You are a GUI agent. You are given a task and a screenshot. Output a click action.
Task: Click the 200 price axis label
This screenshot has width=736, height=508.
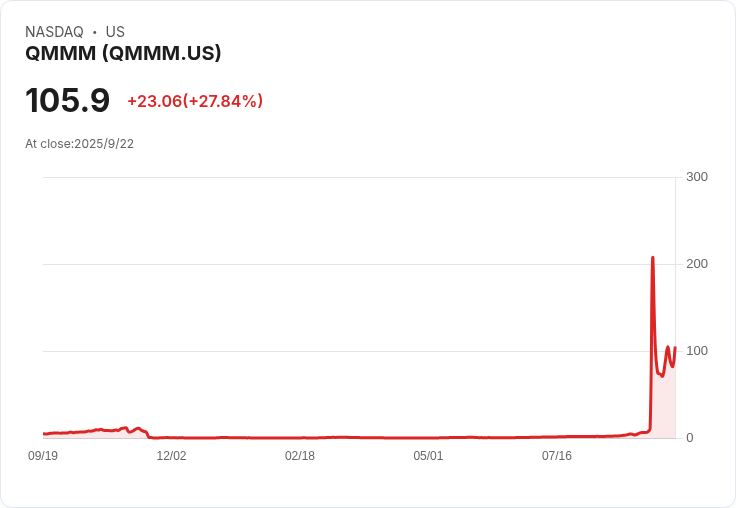(697, 264)
